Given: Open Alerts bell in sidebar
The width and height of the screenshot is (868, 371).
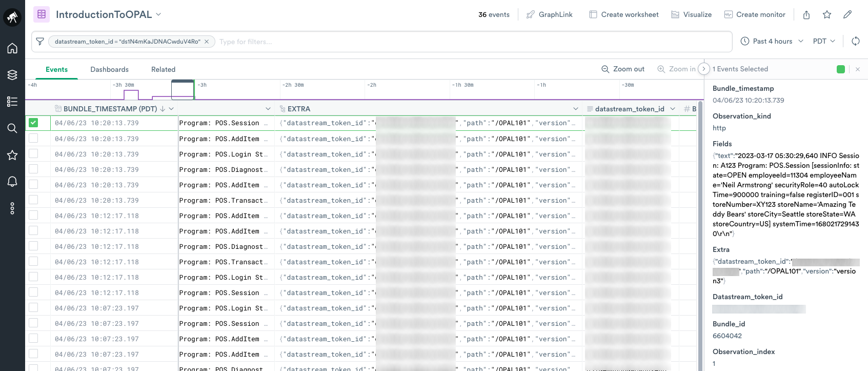Looking at the screenshot, I should pyautogui.click(x=12, y=181).
